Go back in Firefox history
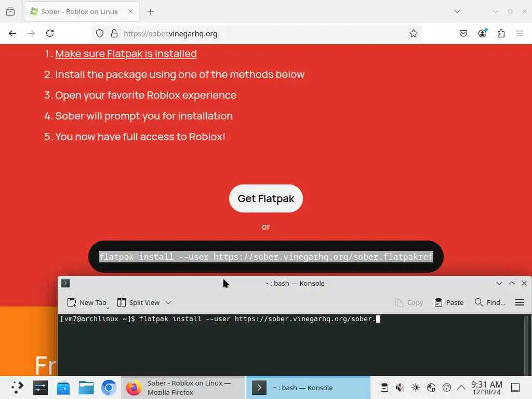This screenshot has width=532, height=399. pos(12,33)
